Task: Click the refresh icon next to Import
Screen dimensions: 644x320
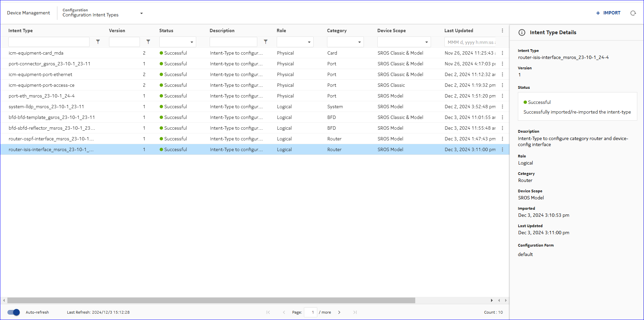Action: pyautogui.click(x=633, y=13)
